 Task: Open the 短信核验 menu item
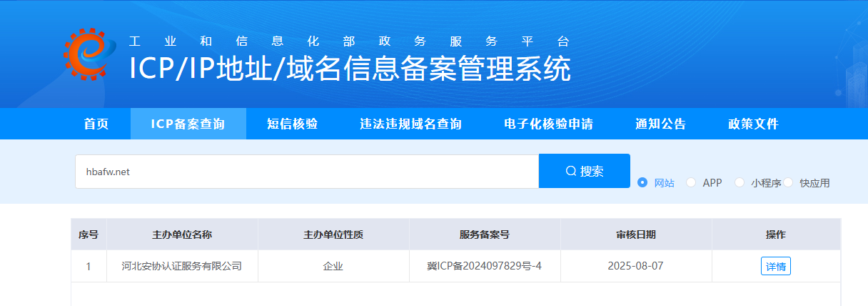(x=292, y=124)
